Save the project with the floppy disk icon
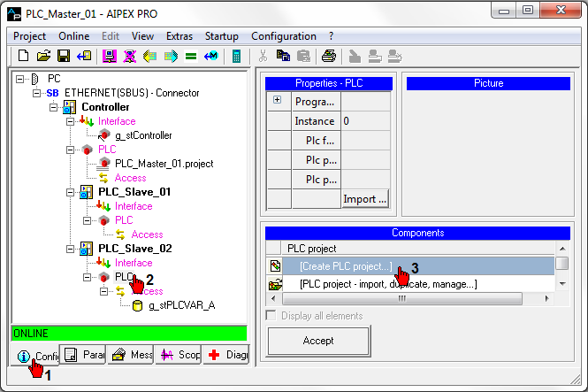This screenshot has height=392, width=588. (x=64, y=57)
